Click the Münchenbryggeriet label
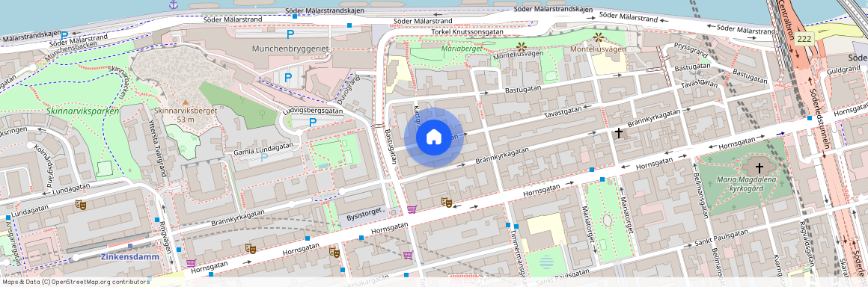This screenshot has height=287, width=868. (290, 49)
